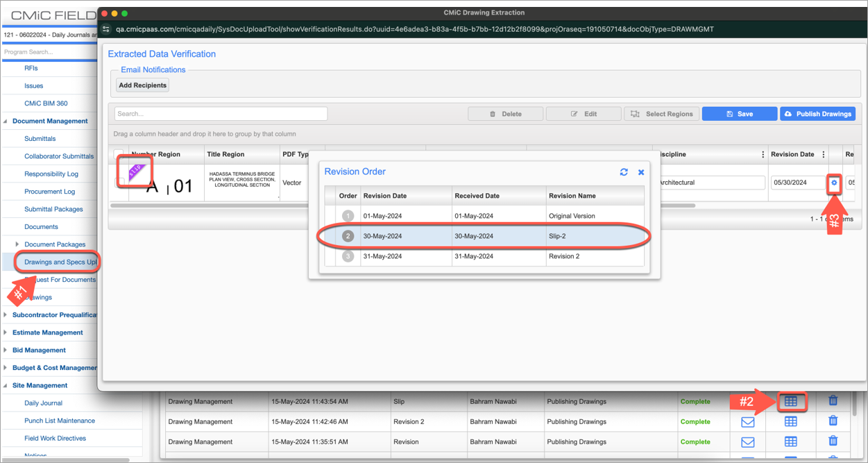Expand the Subcontractor Prequalification section
The height and width of the screenshot is (463, 868).
6,315
